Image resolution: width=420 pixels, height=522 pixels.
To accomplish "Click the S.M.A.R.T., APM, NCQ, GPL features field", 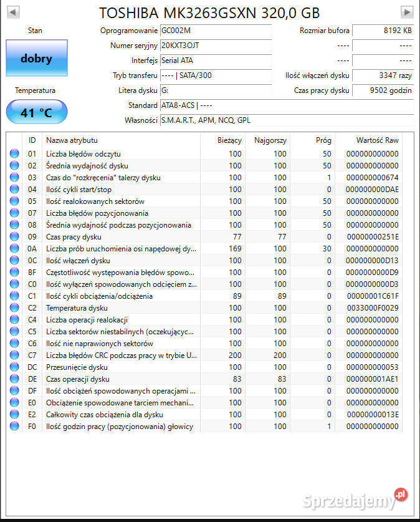I will (x=287, y=120).
